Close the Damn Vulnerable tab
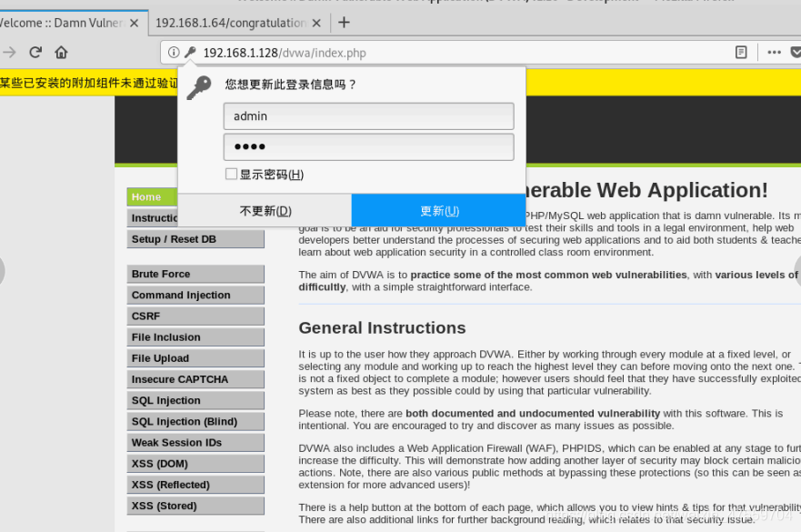Screen dimensions: 801x532 pyautogui.click(x=134, y=23)
